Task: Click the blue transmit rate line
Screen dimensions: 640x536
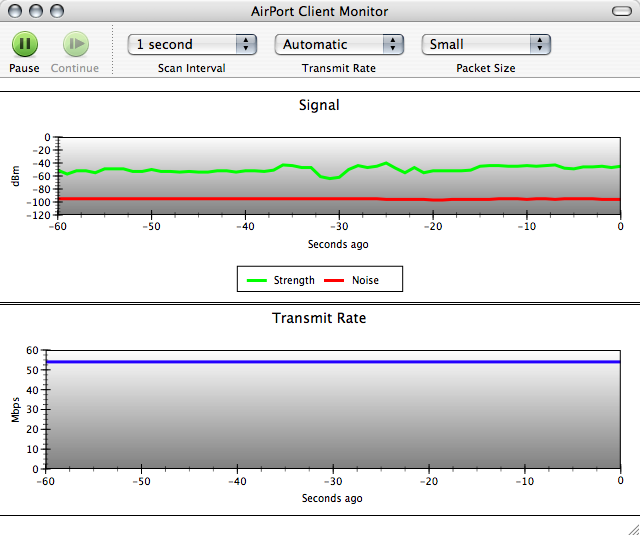Action: point(333,362)
